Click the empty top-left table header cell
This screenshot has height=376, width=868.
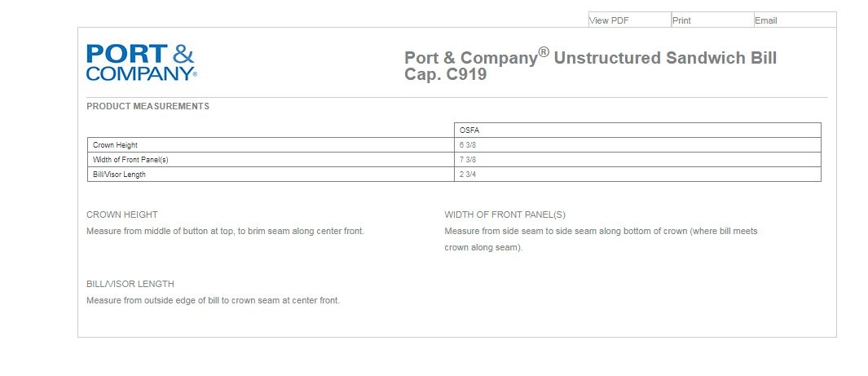point(271,130)
